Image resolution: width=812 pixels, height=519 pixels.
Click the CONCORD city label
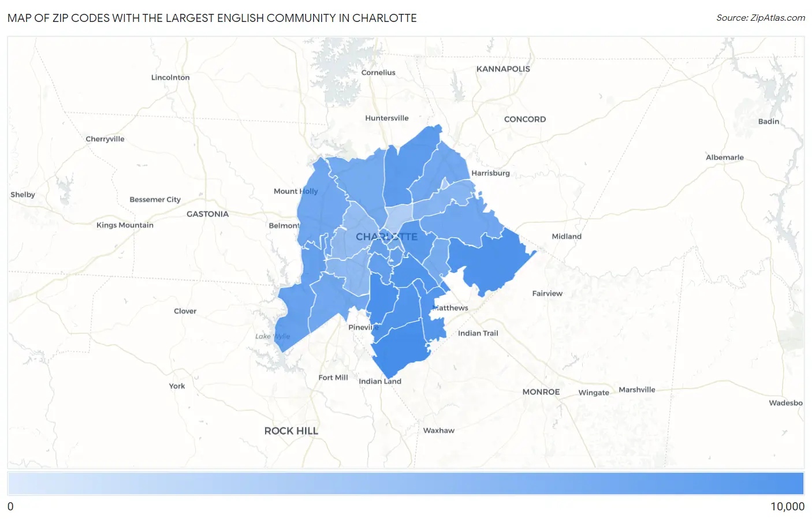coord(525,120)
